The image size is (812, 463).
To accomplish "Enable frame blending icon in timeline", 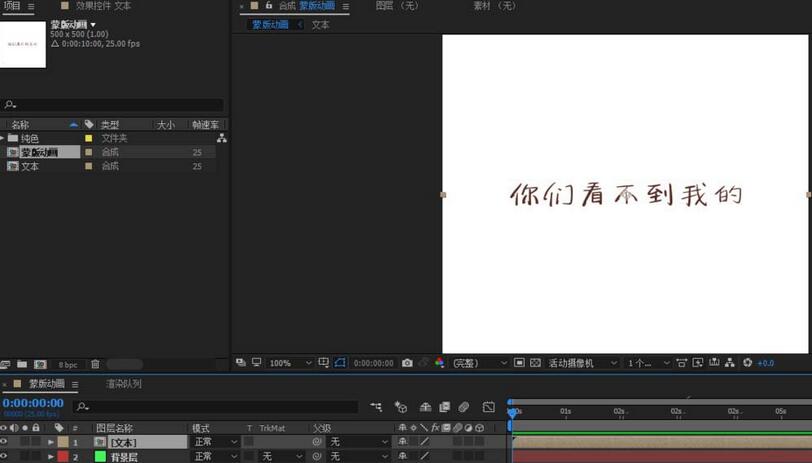I will coord(444,407).
